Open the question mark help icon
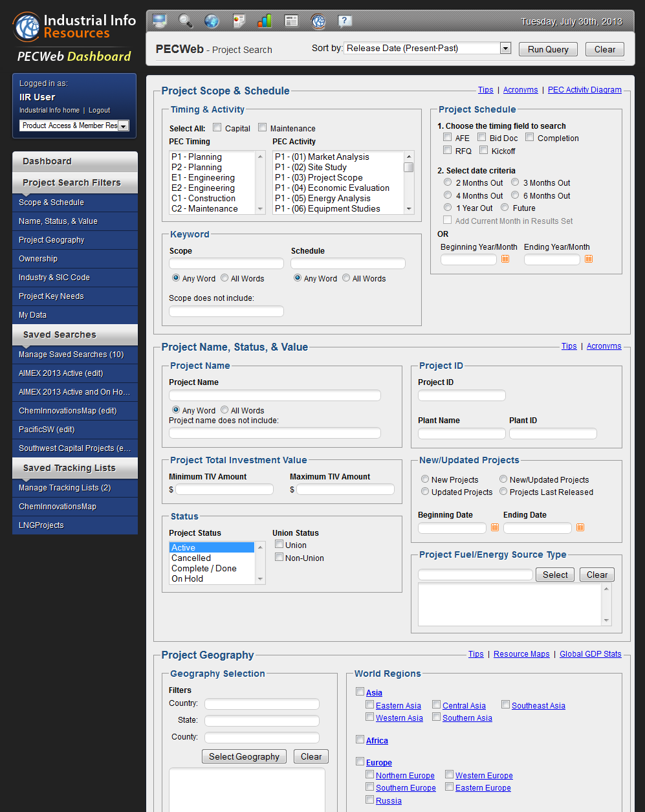 point(345,21)
